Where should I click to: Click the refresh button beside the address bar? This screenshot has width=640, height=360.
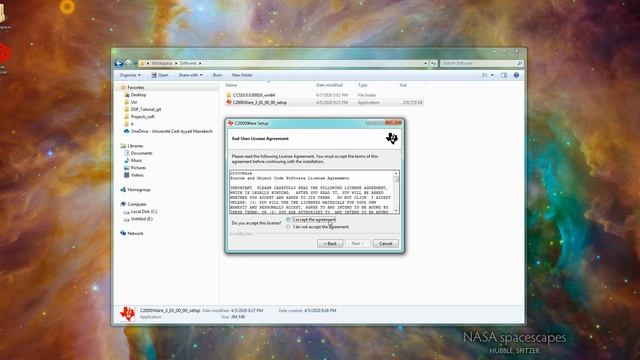click(x=433, y=63)
